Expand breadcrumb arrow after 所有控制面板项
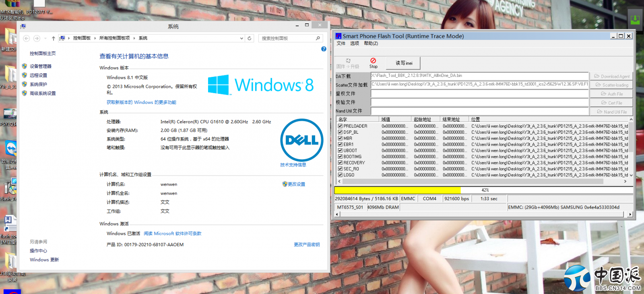The height and width of the screenshot is (294, 644). click(x=134, y=38)
